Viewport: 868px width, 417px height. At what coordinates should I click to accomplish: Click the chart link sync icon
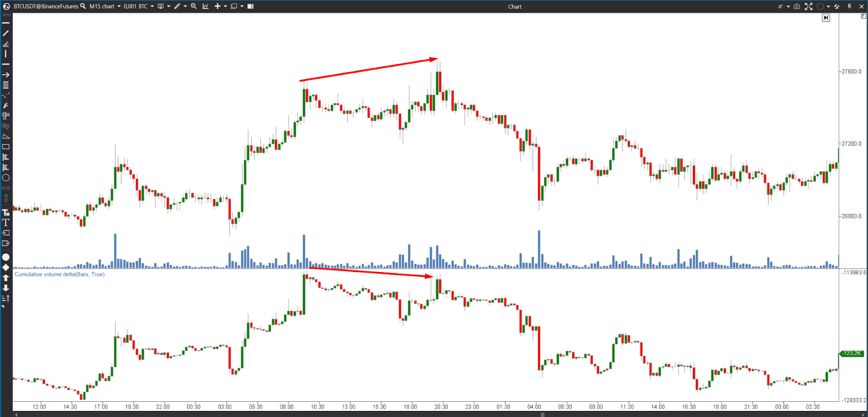coord(780,7)
